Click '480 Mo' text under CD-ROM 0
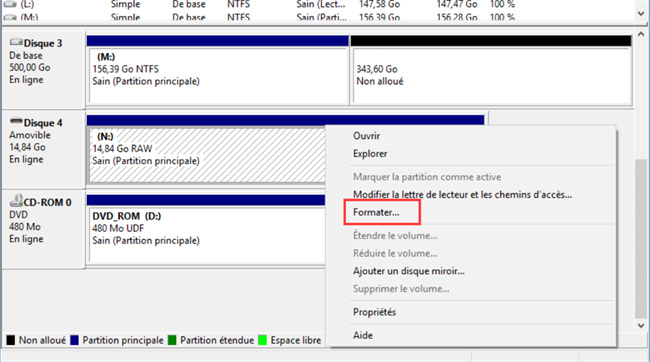Screen dimensions: 650x362 25,227
